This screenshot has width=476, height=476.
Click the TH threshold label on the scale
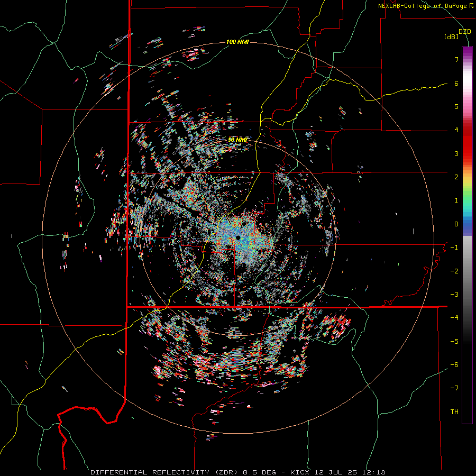tap(454, 412)
